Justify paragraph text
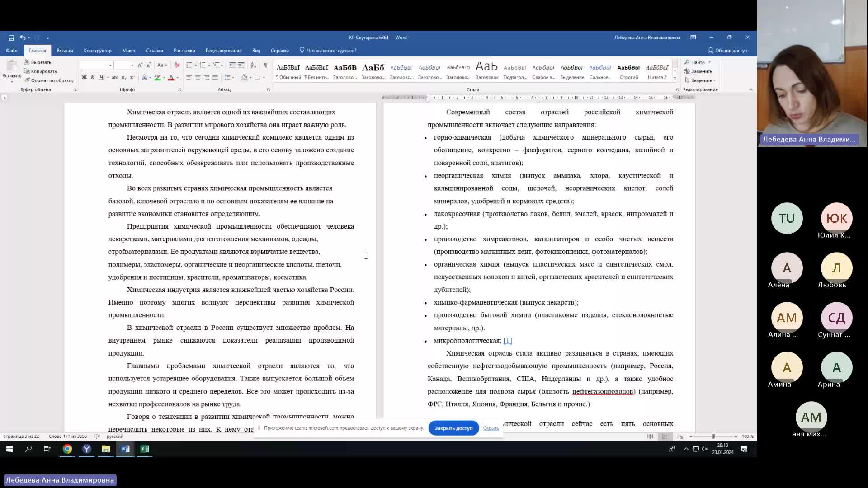This screenshot has height=488, width=868. tap(215, 78)
